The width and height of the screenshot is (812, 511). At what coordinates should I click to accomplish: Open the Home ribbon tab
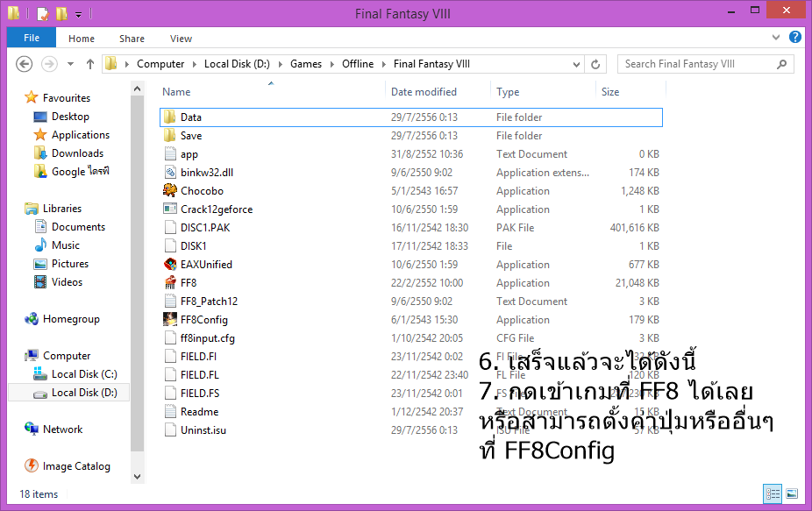click(x=82, y=39)
